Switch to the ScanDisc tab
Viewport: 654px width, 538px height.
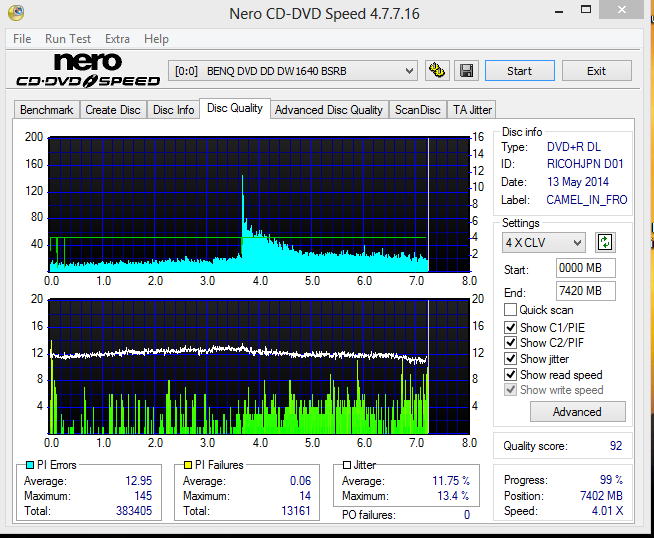click(x=418, y=110)
